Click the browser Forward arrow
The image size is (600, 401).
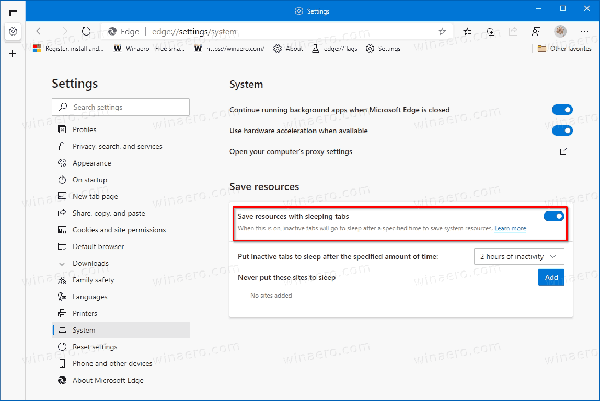click(x=64, y=31)
